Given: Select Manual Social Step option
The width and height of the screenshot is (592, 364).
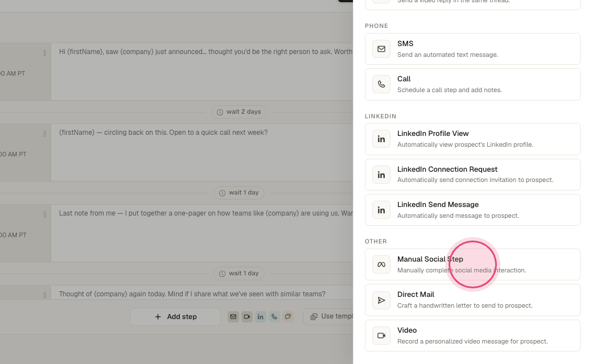Looking at the screenshot, I should point(472,264).
